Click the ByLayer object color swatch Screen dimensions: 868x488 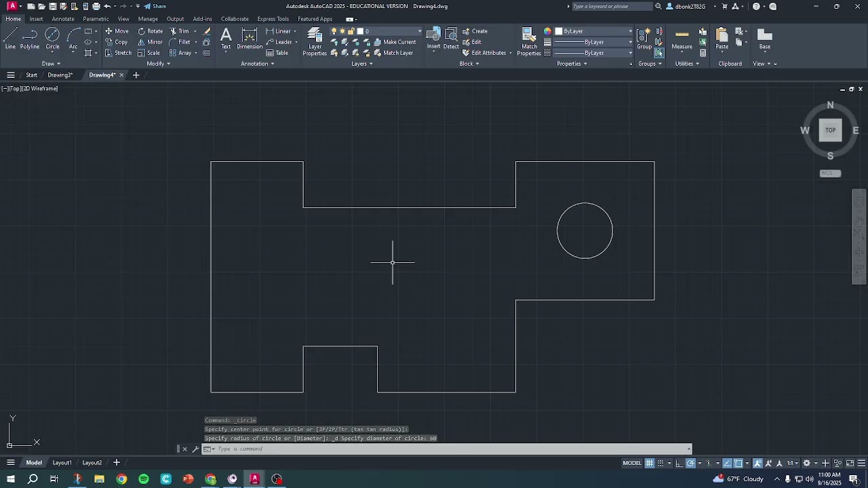559,31
